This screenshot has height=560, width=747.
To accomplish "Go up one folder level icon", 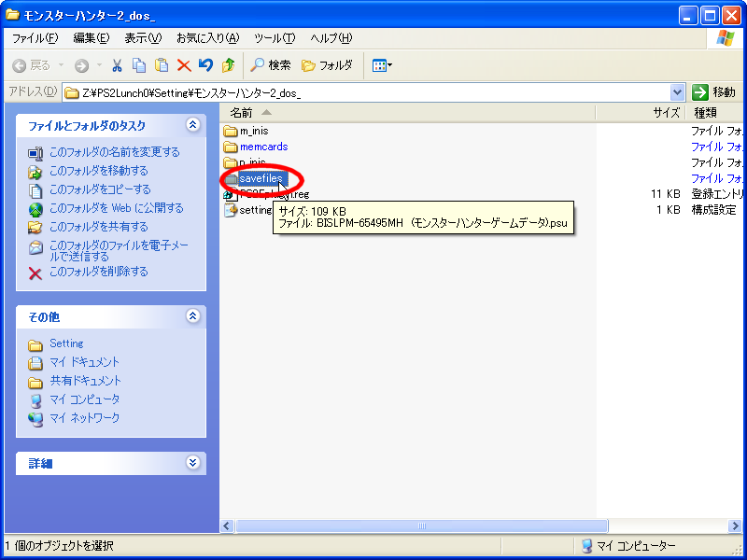I will (228, 65).
